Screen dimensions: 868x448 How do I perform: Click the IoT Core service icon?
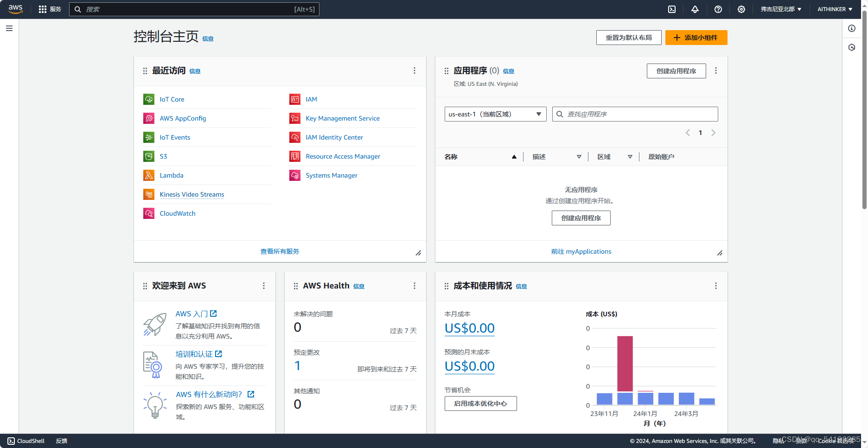pyautogui.click(x=149, y=99)
